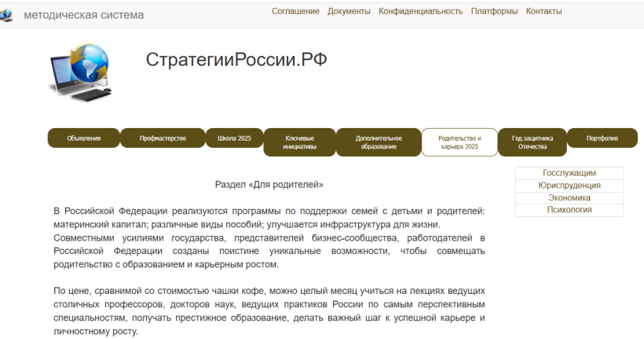Click the Психология sidebar entry
The image size is (644, 338).
(x=569, y=210)
